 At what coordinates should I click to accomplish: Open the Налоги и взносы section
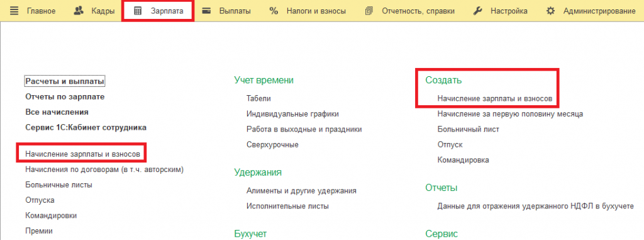click(316, 11)
